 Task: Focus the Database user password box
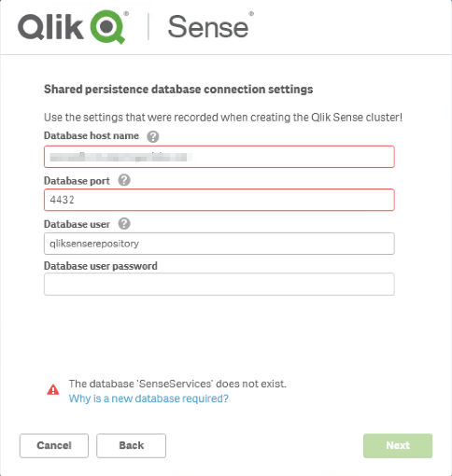coord(219,285)
